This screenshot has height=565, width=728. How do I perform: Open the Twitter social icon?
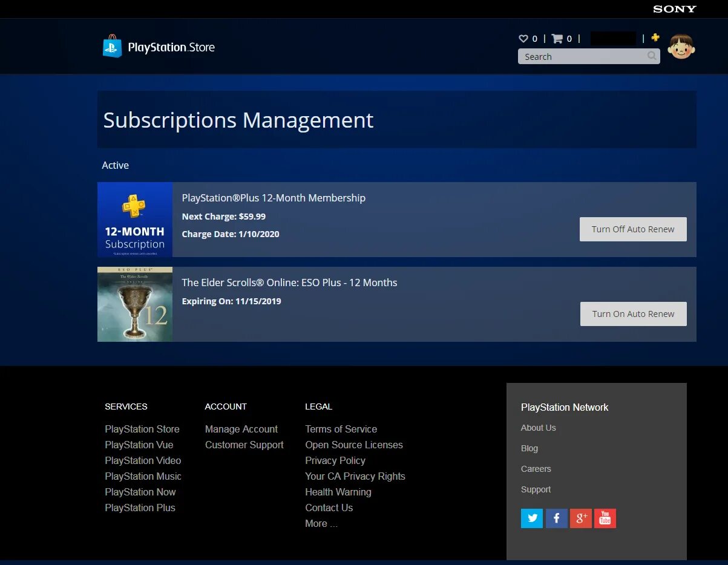pyautogui.click(x=532, y=518)
